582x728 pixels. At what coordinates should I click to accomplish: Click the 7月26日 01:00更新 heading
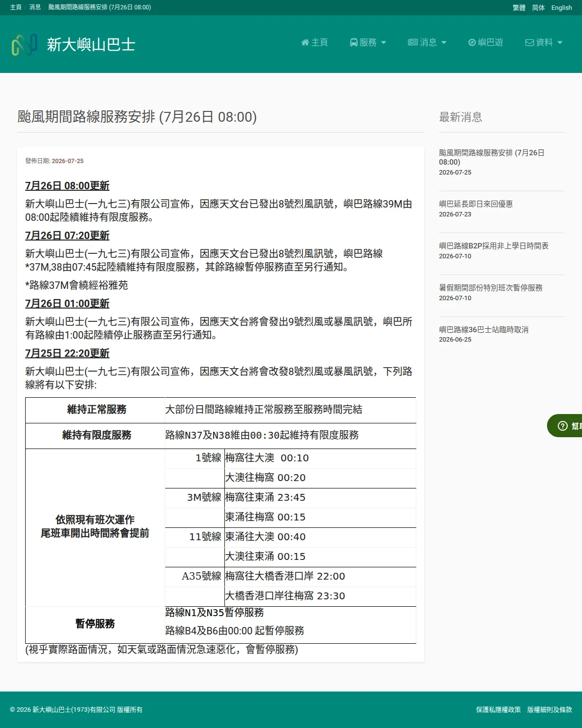[67, 304]
